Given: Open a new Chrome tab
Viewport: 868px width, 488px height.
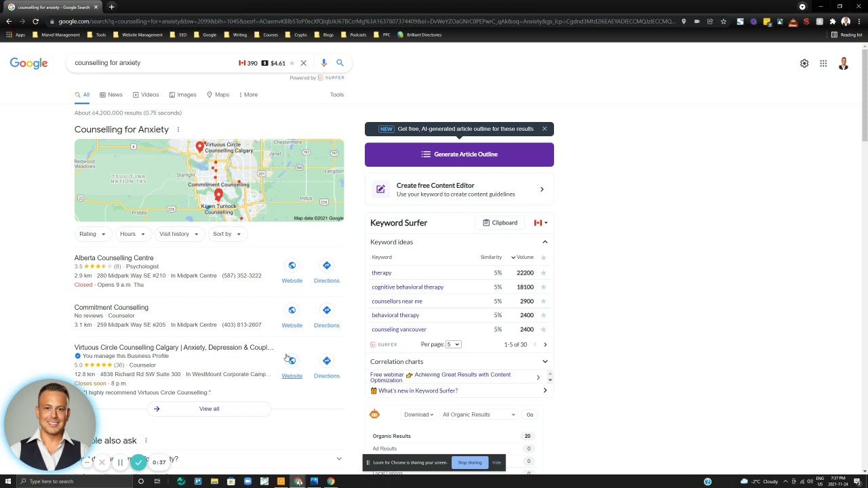Looking at the screenshot, I should pos(111,7).
